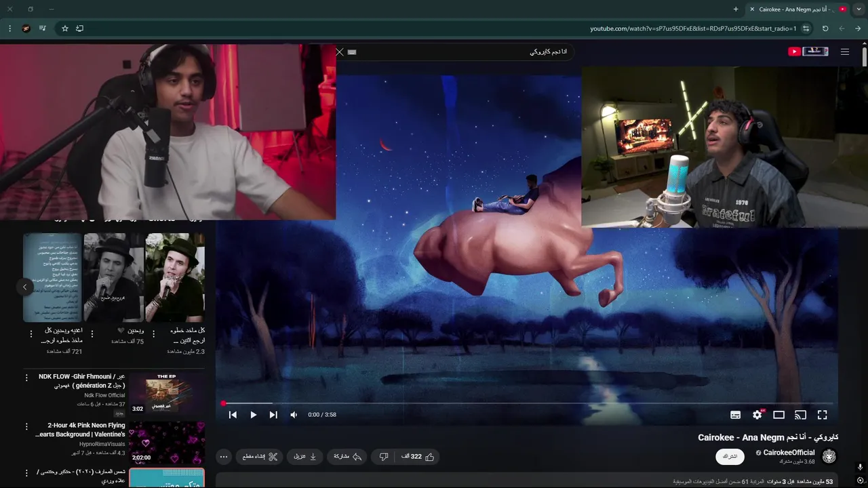The width and height of the screenshot is (868, 488).
Task: Open the share (مشاركة) dialog
Action: (347, 457)
